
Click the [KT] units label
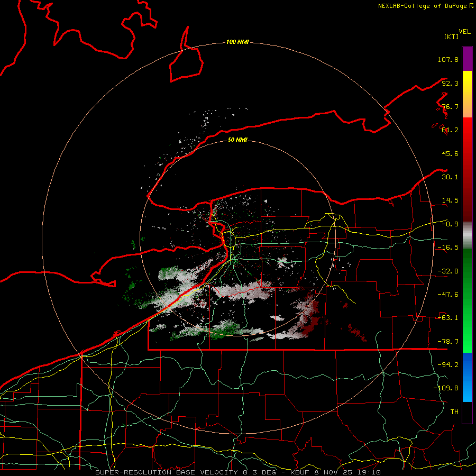(x=452, y=36)
